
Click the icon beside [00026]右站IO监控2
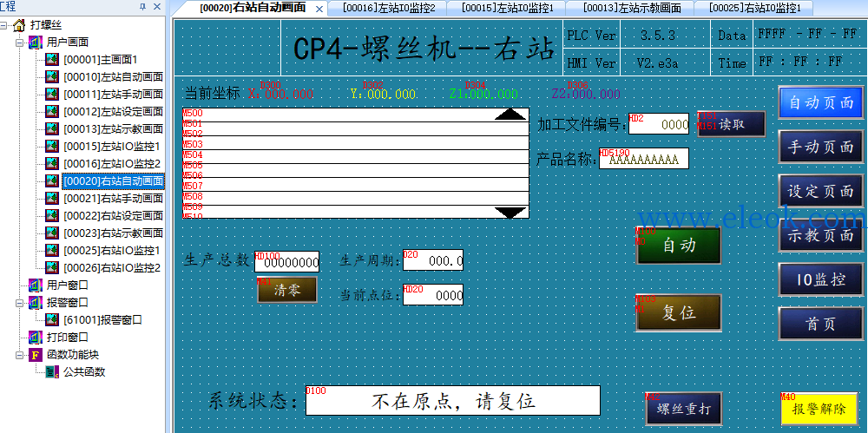(x=52, y=267)
